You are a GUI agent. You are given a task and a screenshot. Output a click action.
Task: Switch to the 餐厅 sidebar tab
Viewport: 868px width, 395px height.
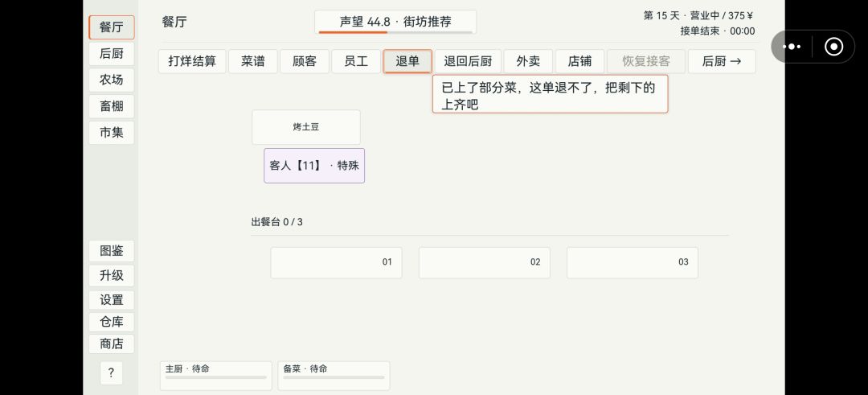click(111, 27)
